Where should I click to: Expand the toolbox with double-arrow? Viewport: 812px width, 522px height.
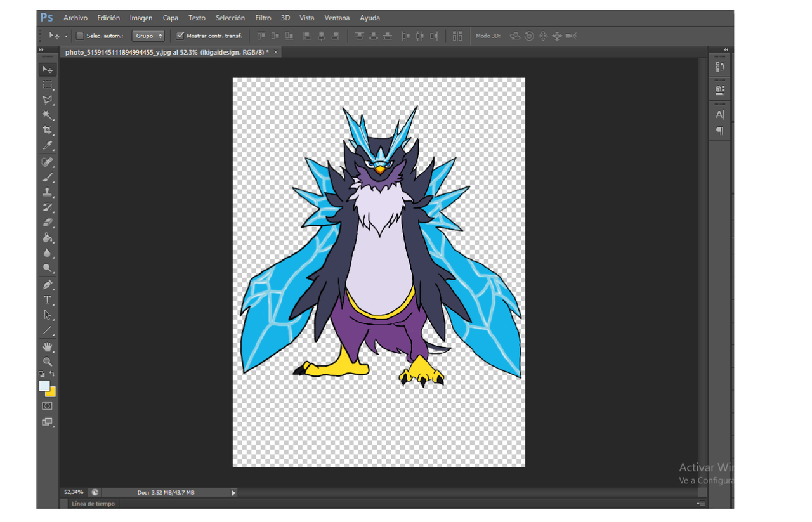[x=41, y=49]
